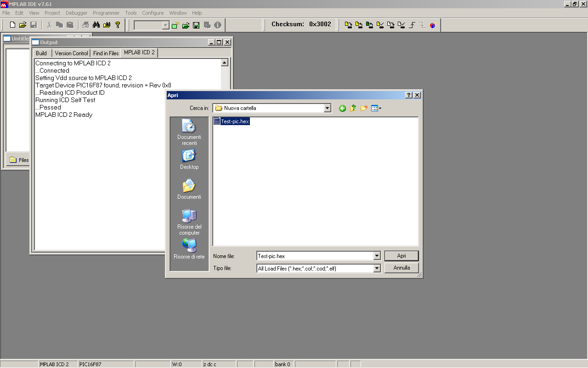This screenshot has width=588, height=368.
Task: Click the binoculars Find icon
Action: point(96,25)
